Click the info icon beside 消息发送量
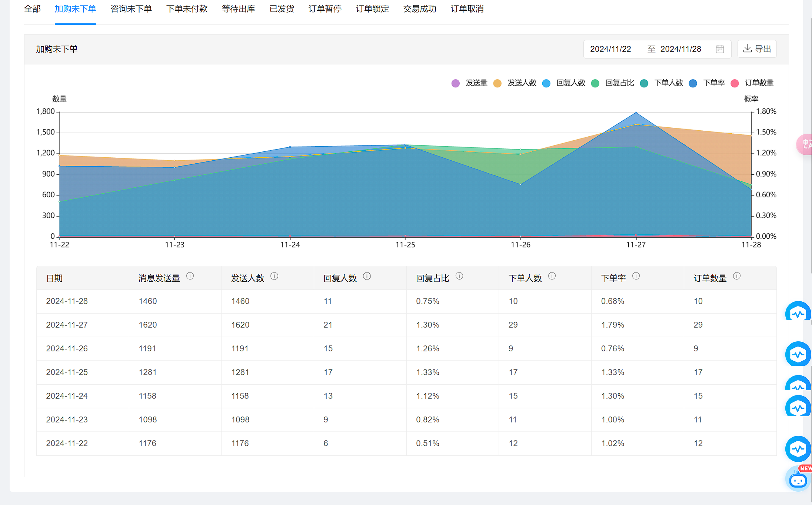This screenshot has width=812, height=505. click(x=190, y=276)
